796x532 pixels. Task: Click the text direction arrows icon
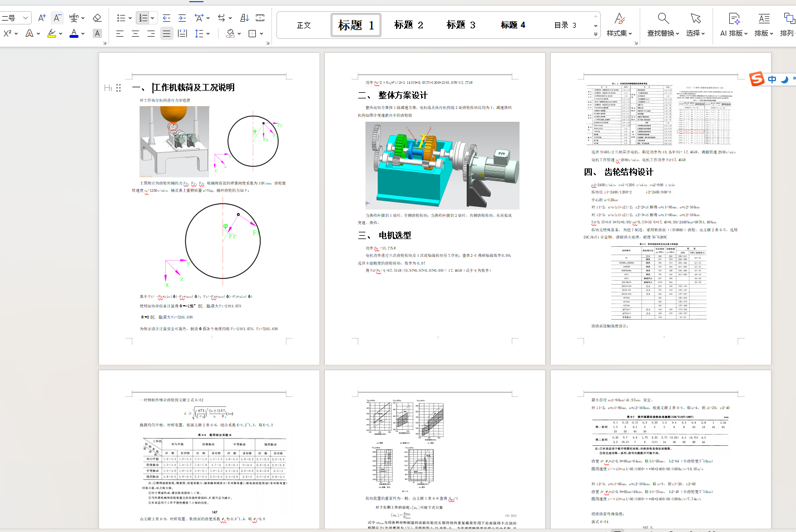tap(221, 18)
